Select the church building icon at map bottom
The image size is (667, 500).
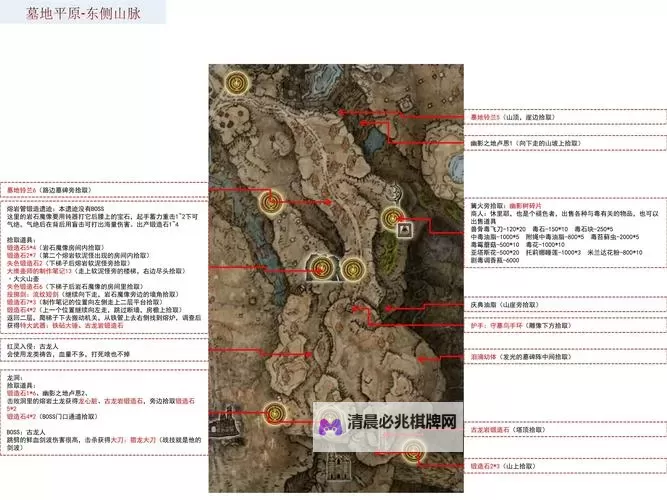339,466
